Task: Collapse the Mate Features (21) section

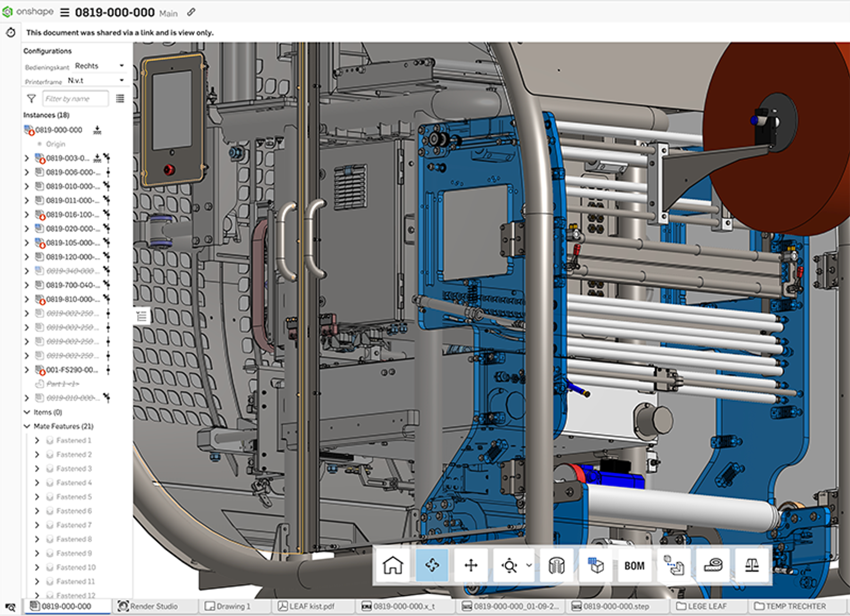Action: coord(27,426)
